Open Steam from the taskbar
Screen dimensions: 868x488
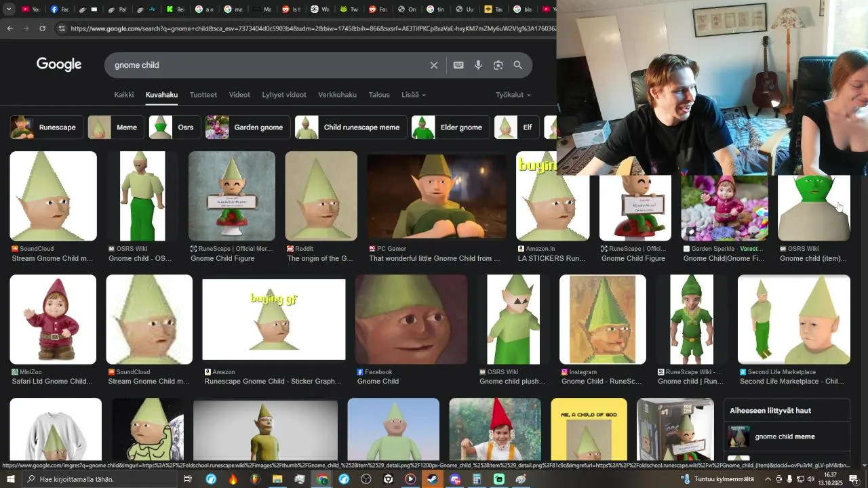(x=432, y=479)
